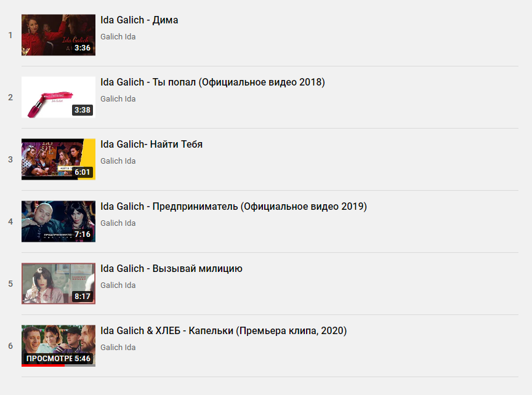
Task: Open Galich Ida channel under Вызывай милицию
Action: tap(118, 285)
